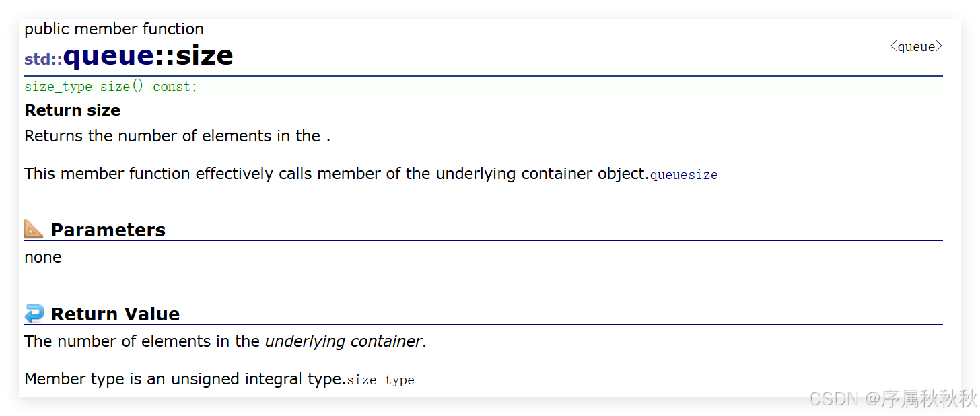Click the 'Parameters' section heading
Screen dimensions: 980x416
point(108,230)
